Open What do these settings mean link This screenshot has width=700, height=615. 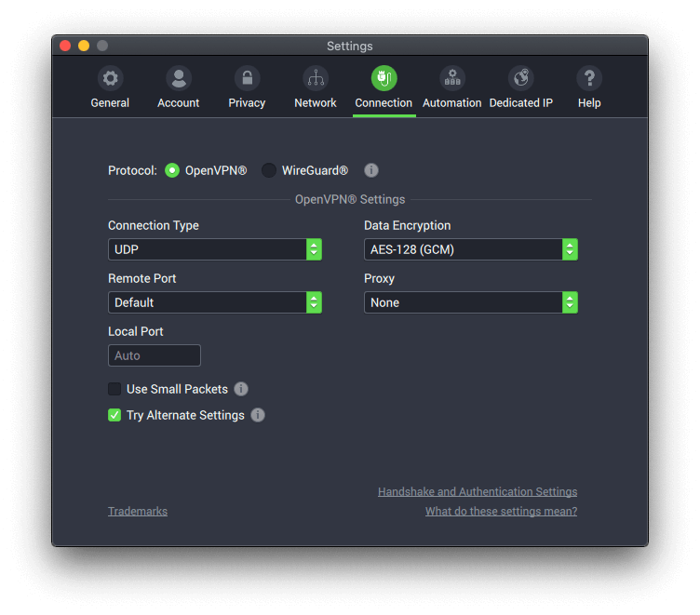pyautogui.click(x=502, y=512)
